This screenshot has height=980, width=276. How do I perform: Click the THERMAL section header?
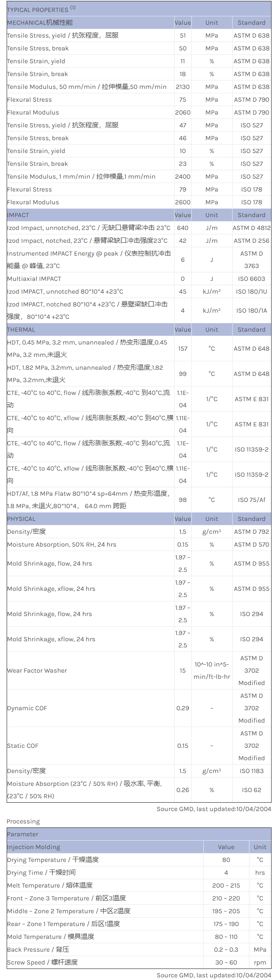point(21,329)
